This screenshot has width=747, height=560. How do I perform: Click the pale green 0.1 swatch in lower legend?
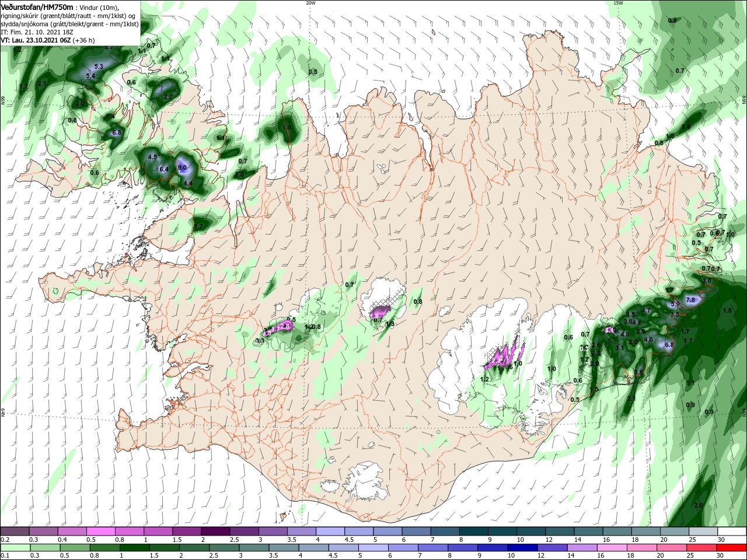pos(15,548)
